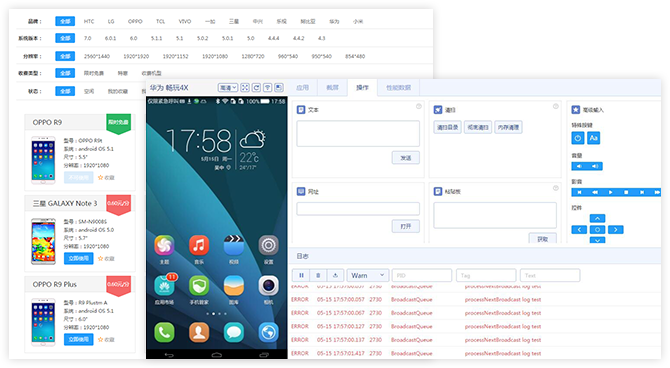This screenshot has height=368, width=670.
Task: Open the Phone Manager shield app
Action: click(199, 286)
